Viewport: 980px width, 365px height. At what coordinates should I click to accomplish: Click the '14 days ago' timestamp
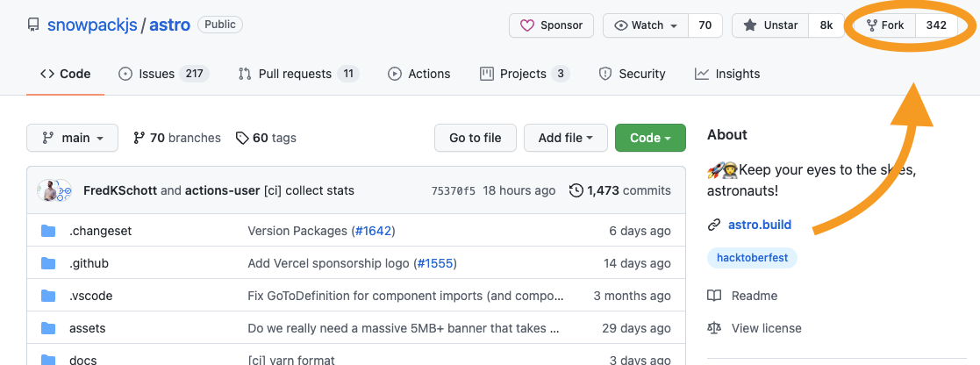pyautogui.click(x=638, y=264)
